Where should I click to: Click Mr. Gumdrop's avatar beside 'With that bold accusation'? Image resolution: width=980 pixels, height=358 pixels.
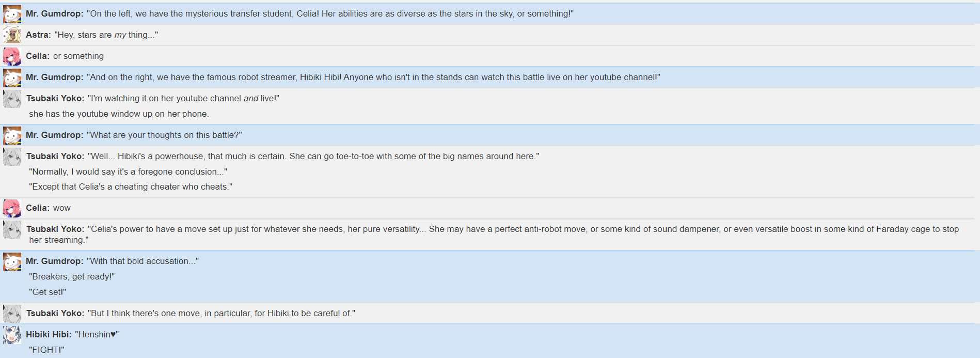(12, 261)
